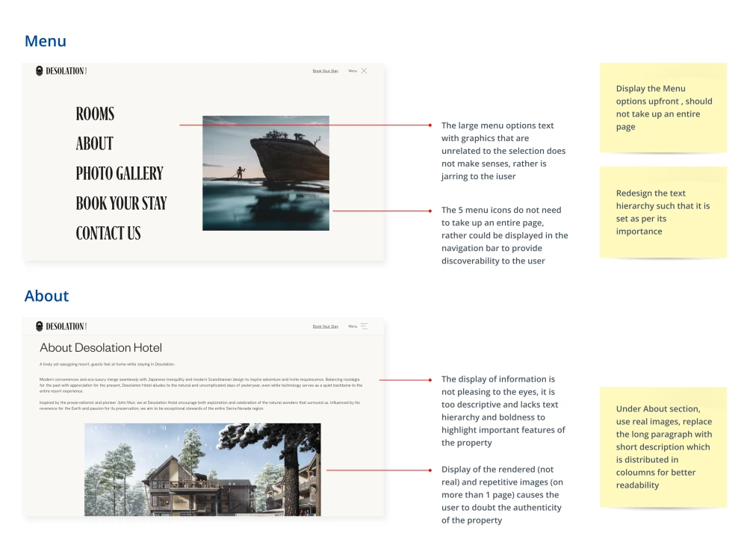Click Menu label in the About screen header
The width and height of the screenshot is (747, 560).
tap(353, 326)
